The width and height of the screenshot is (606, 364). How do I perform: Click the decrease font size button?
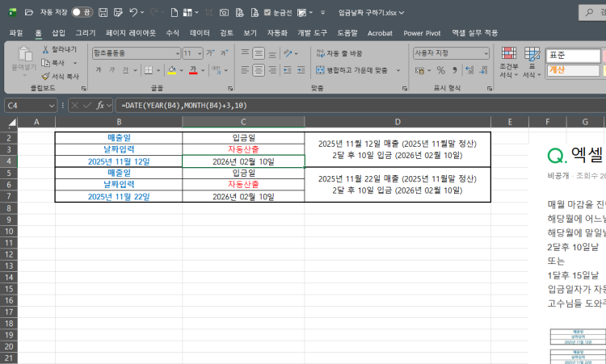pyautogui.click(x=224, y=53)
